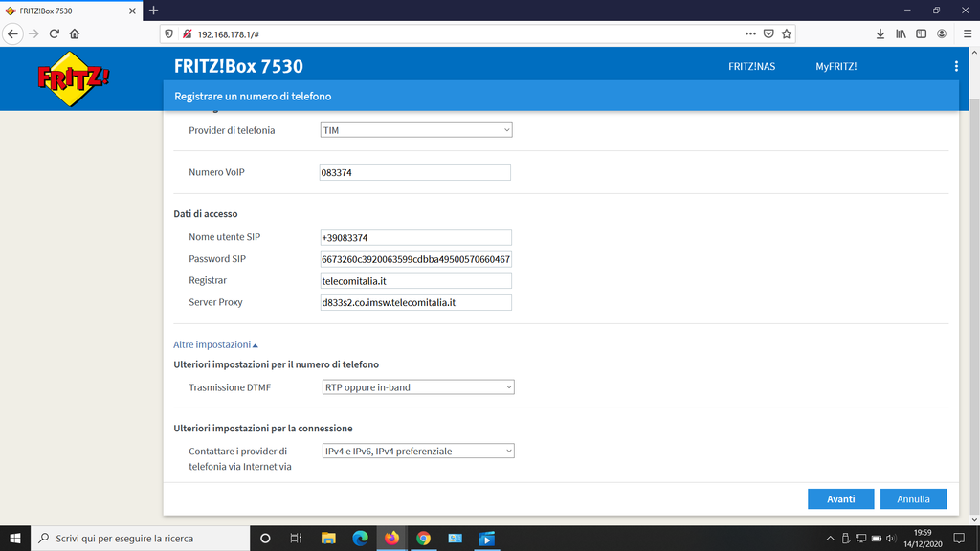Show hidden system tray icons
Viewport: 980px width, 551px height.
830,538
